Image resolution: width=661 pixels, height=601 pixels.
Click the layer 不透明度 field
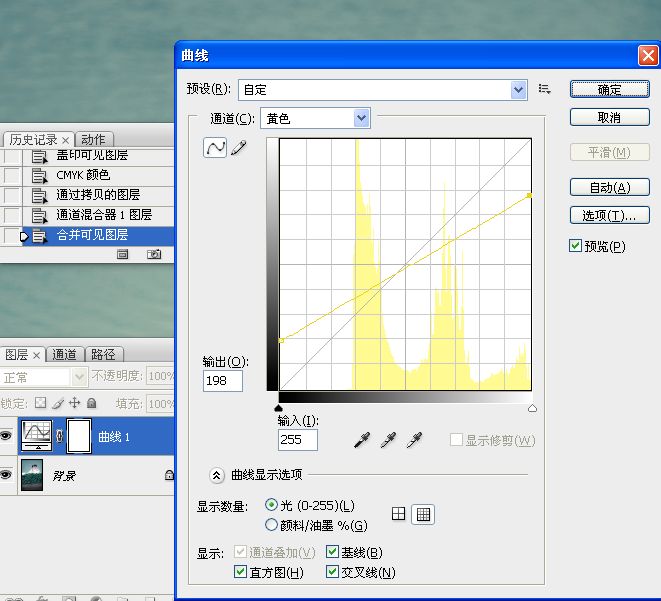click(160, 376)
